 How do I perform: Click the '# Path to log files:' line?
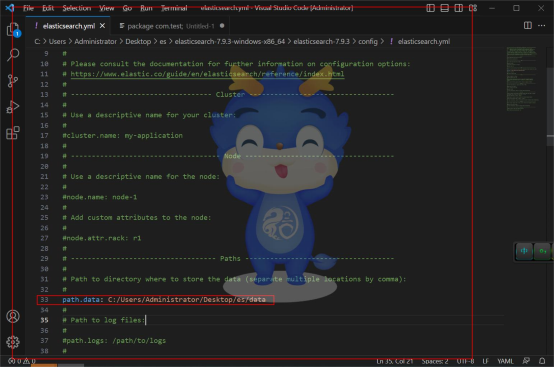tap(104, 320)
